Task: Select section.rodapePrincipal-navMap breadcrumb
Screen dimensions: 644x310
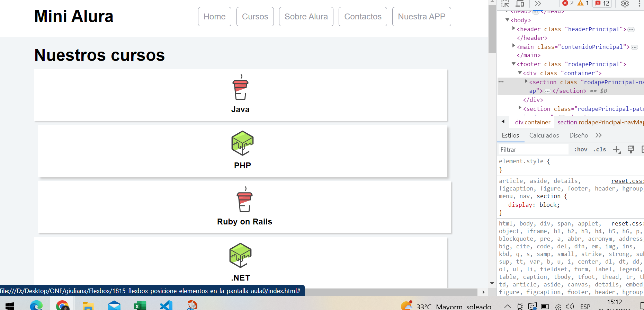Action: point(600,122)
